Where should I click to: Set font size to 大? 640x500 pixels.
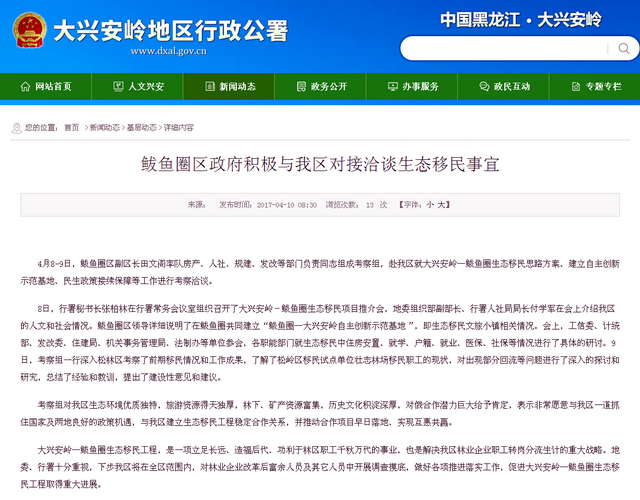tap(441, 205)
